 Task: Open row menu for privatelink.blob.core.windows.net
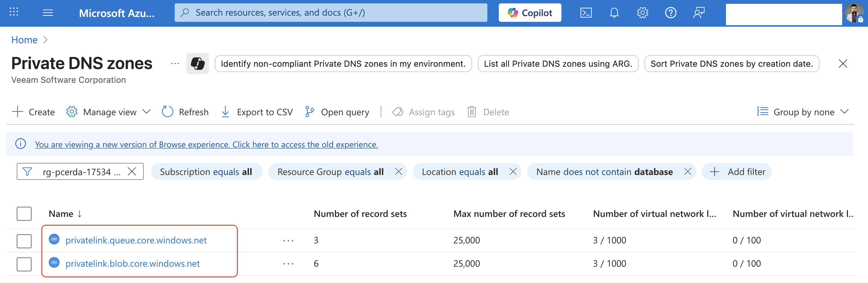click(x=288, y=264)
